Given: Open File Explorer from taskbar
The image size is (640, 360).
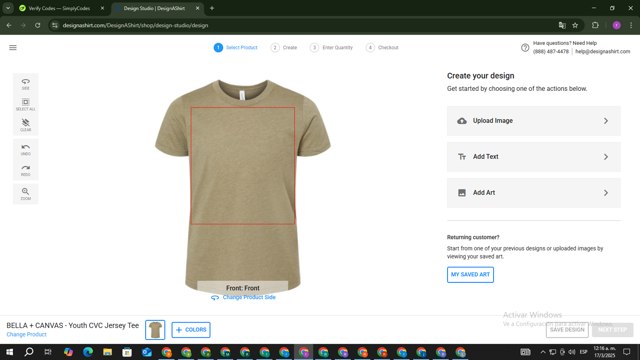Looking at the screenshot, I should point(107,352).
